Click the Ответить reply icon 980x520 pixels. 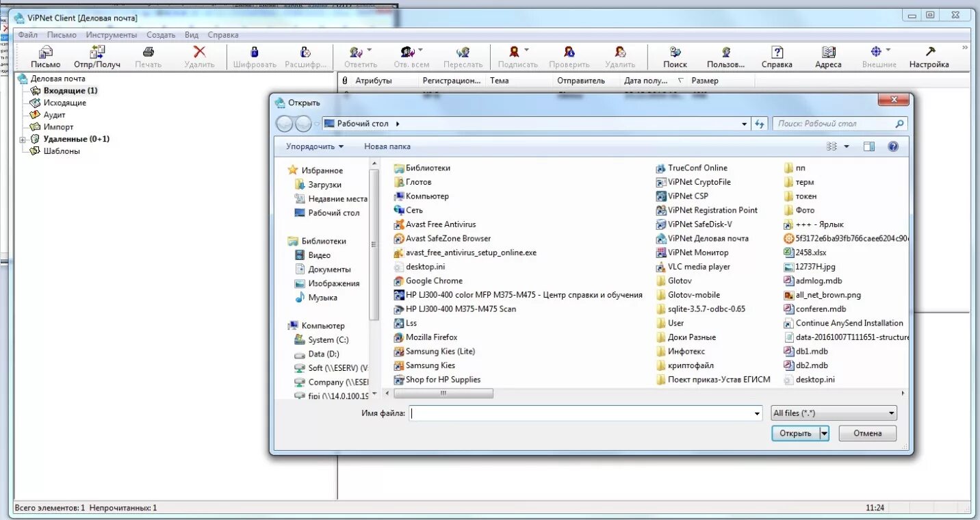357,52
